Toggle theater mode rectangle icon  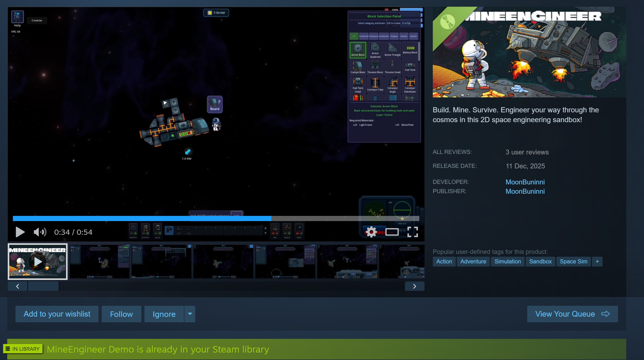point(392,232)
